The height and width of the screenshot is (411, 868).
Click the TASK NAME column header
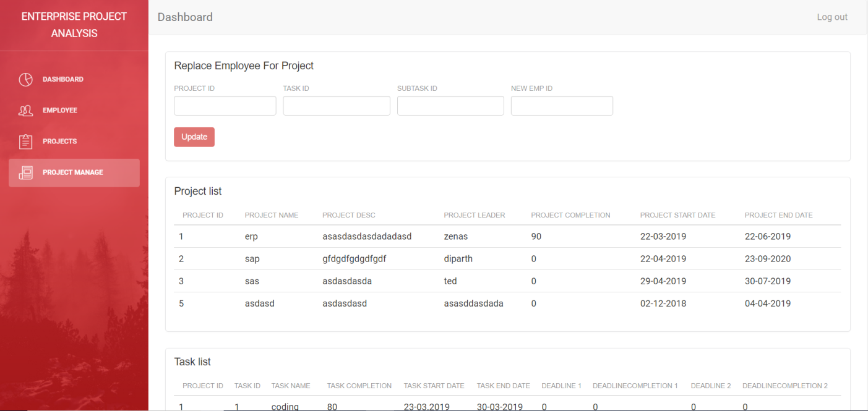pos(291,386)
